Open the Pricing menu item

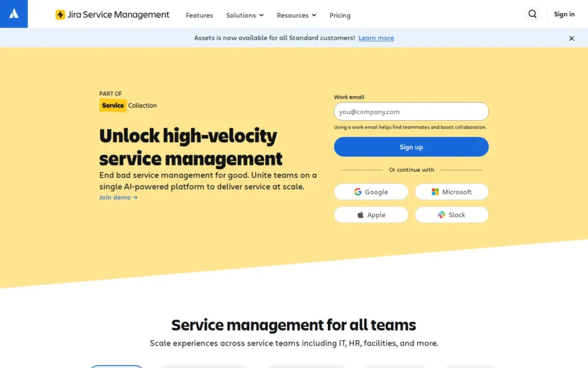pos(340,16)
